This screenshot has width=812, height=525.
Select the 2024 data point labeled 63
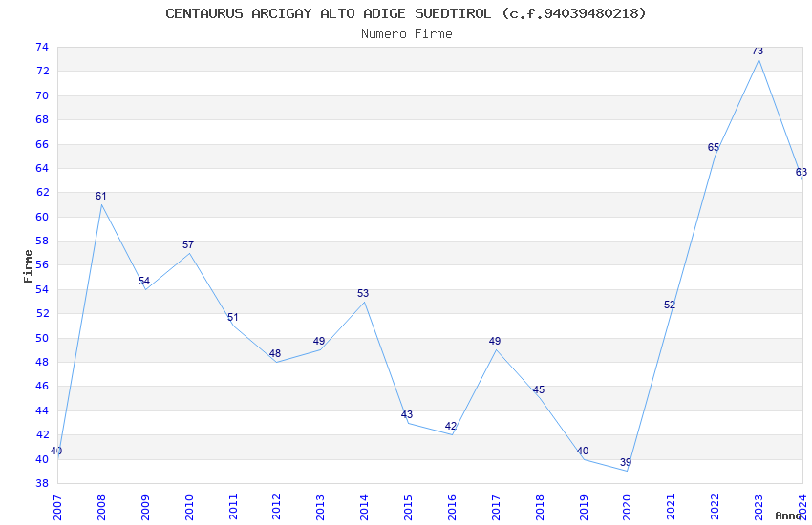pos(801,172)
